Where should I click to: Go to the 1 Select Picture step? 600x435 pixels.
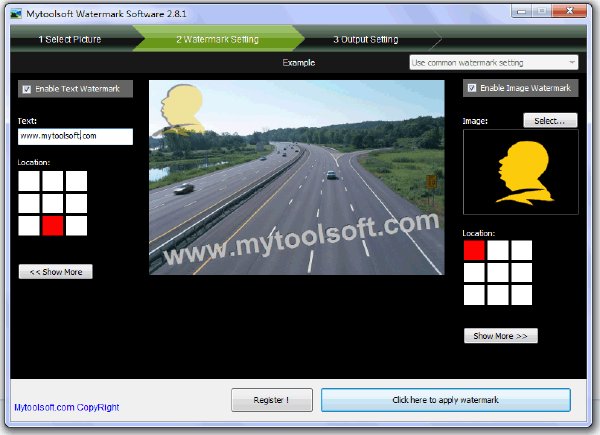[70, 39]
